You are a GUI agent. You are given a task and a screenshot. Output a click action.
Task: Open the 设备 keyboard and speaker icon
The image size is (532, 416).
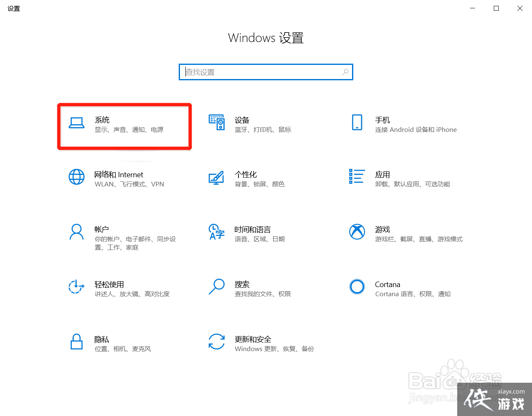(217, 122)
